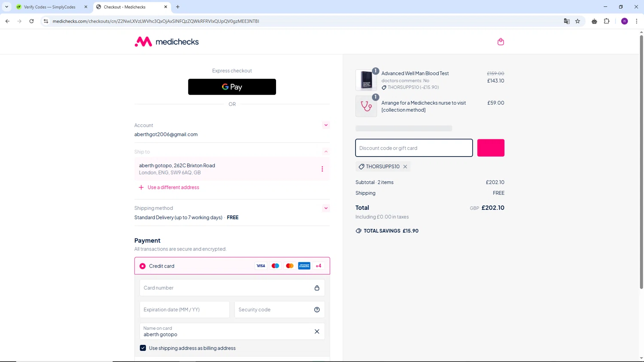Click the Mastercard icon
Viewport: 644px width, 362px height.
pos(290,266)
